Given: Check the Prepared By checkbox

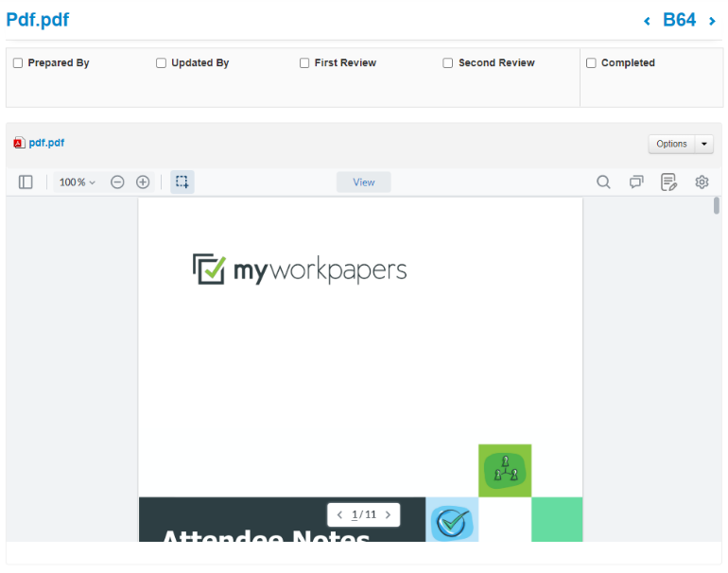Looking at the screenshot, I should 18,63.
